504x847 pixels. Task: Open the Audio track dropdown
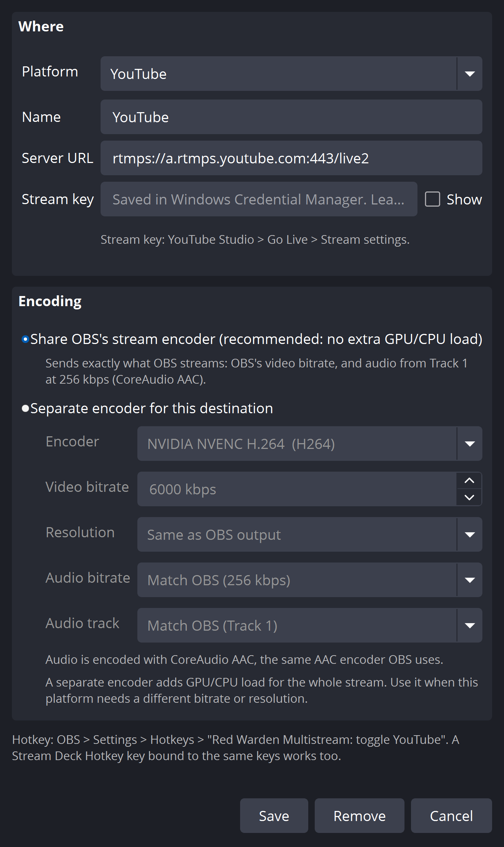pos(310,625)
